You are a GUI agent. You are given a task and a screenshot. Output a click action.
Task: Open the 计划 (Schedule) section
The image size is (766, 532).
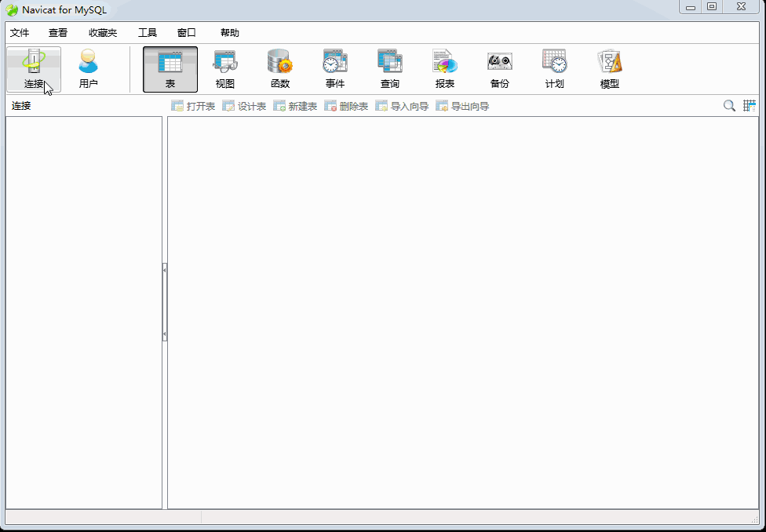(554, 69)
